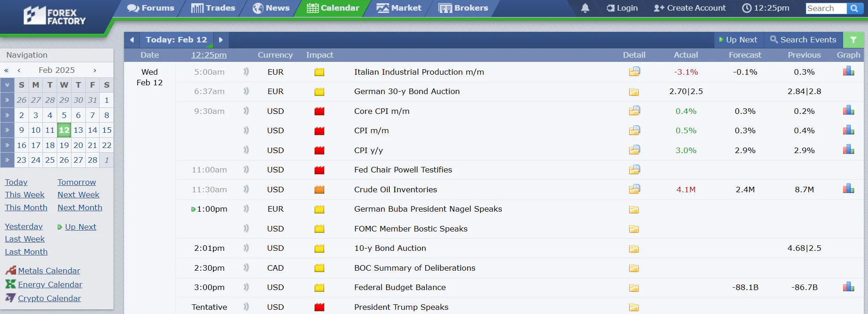
Task: Open Federal Budget Balance graph icon
Action: tap(848, 287)
